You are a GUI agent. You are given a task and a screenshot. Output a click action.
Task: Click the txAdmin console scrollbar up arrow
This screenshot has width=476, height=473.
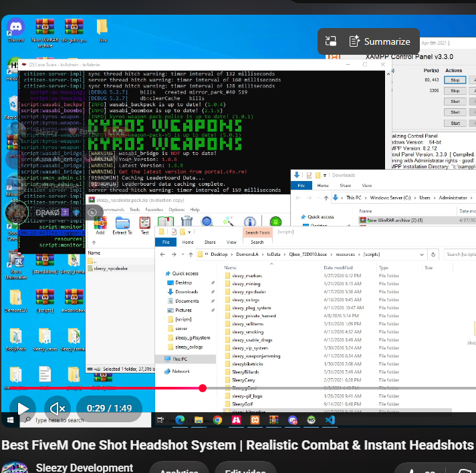tap(388, 74)
